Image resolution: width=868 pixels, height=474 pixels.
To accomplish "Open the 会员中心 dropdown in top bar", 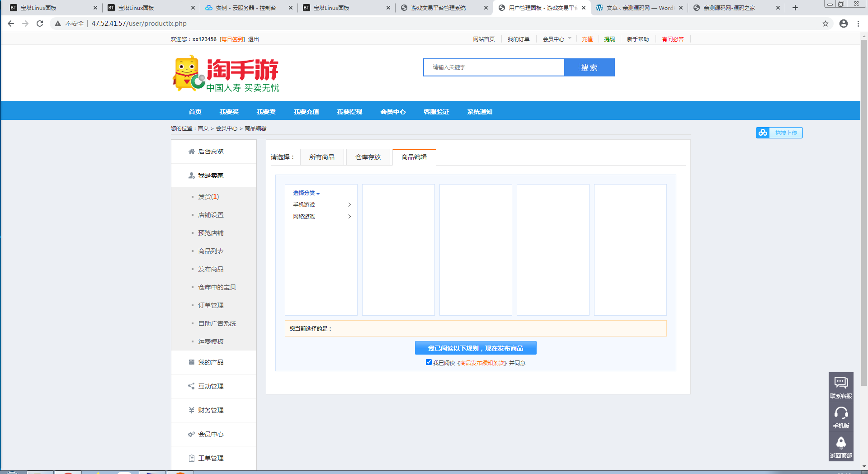I will coord(557,39).
